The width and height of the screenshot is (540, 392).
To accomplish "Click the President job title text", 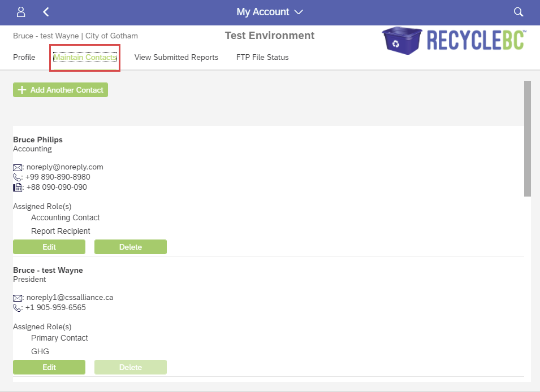I will tap(29, 279).
